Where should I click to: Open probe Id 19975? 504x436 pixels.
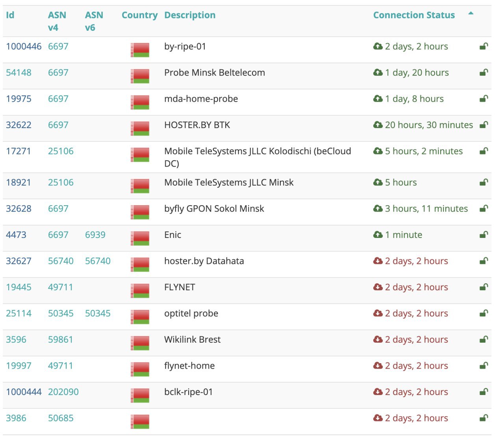(19, 99)
